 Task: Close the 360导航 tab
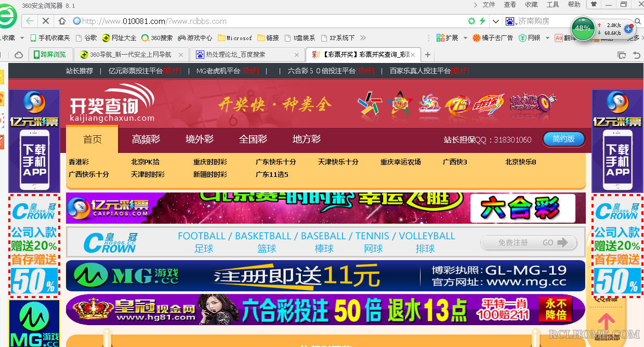181,55
